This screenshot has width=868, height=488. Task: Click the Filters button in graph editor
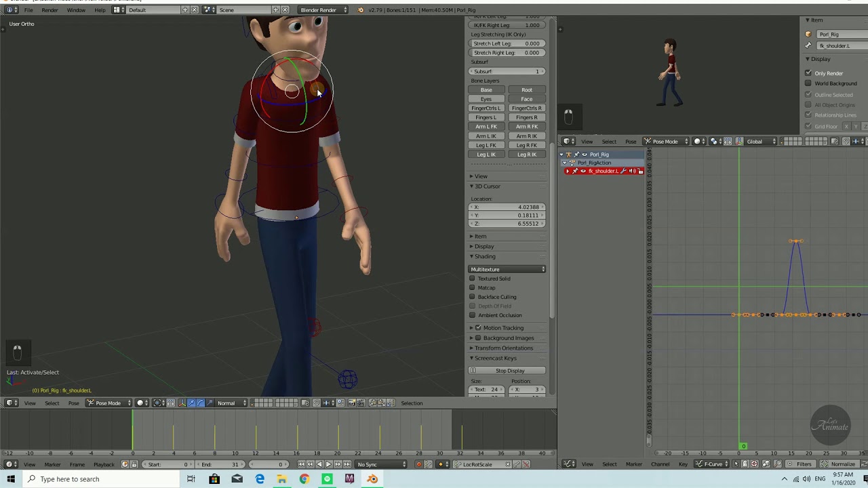click(800, 464)
